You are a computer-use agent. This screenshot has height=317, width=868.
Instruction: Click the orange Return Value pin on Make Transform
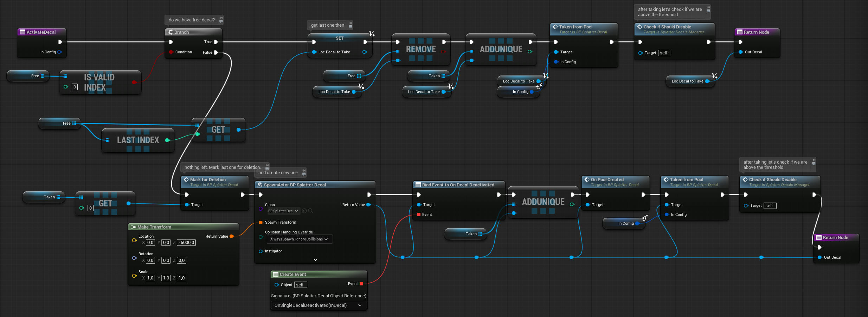click(232, 236)
